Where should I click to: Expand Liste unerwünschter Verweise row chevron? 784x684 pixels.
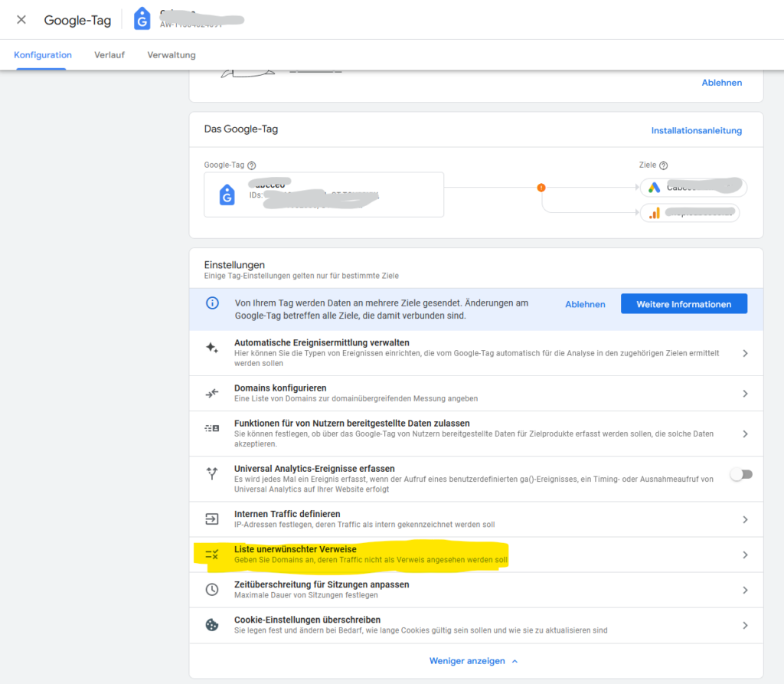tap(745, 555)
